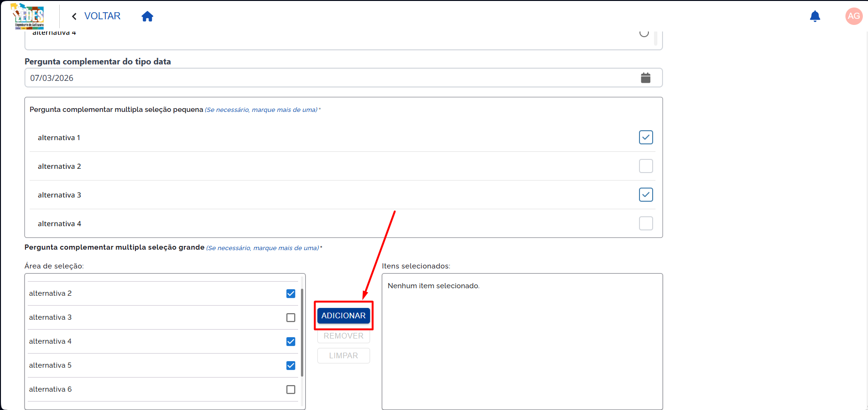This screenshot has width=868, height=410.
Task: Click the LEDS logo in header
Action: coord(27,16)
